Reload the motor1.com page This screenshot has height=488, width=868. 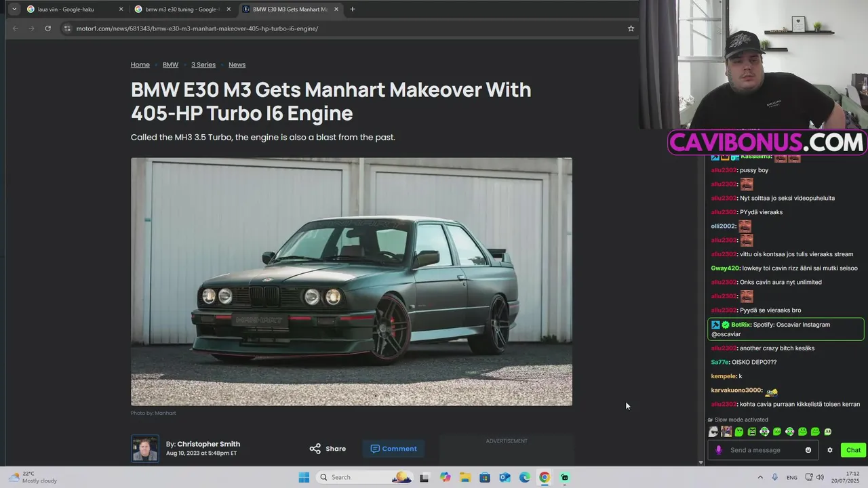[x=47, y=28]
